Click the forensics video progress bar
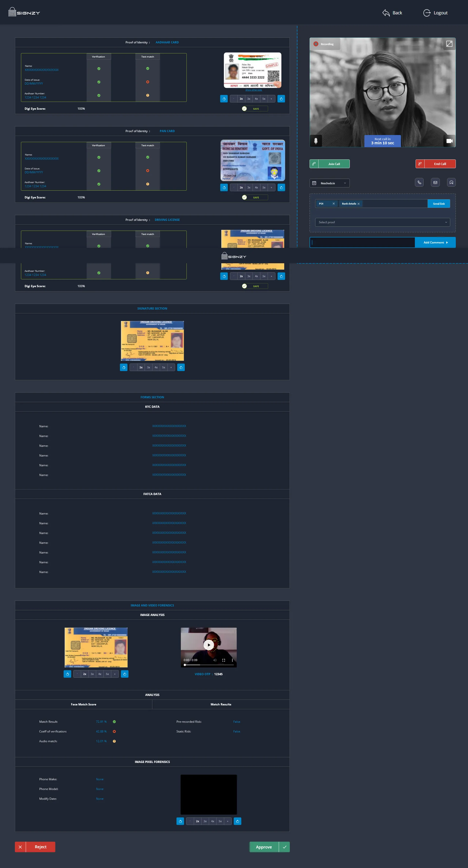 click(x=209, y=665)
